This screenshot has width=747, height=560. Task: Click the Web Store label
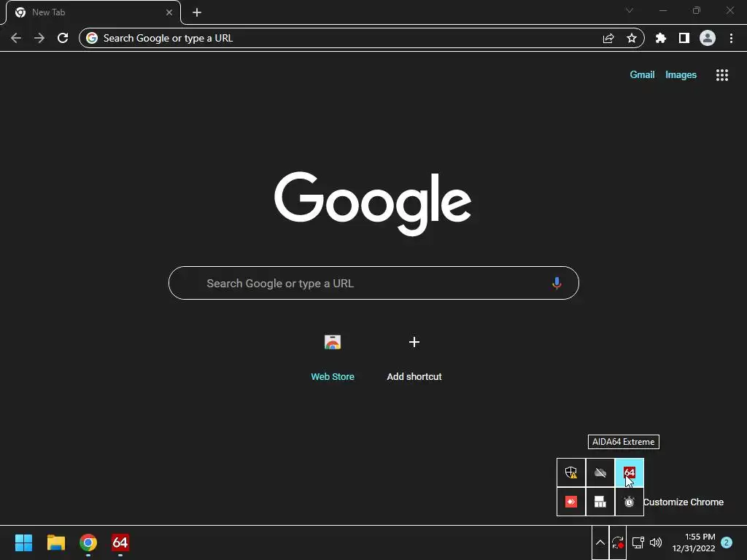click(x=333, y=377)
